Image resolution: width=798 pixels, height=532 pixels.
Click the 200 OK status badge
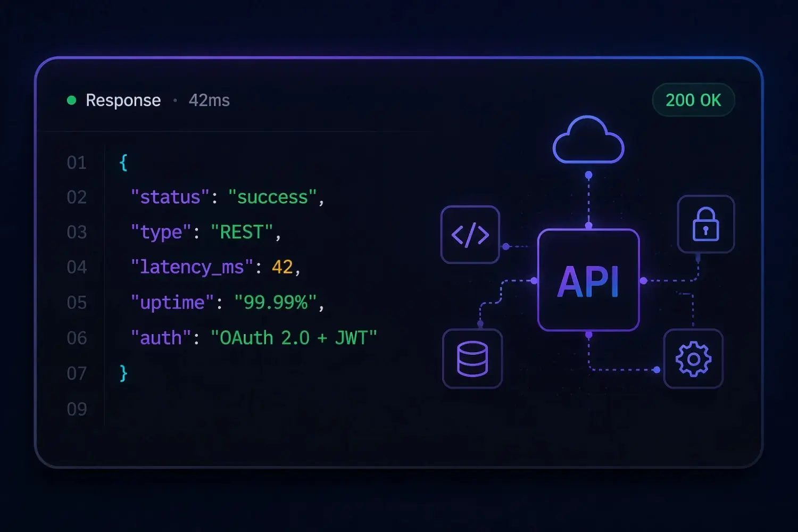(x=693, y=100)
